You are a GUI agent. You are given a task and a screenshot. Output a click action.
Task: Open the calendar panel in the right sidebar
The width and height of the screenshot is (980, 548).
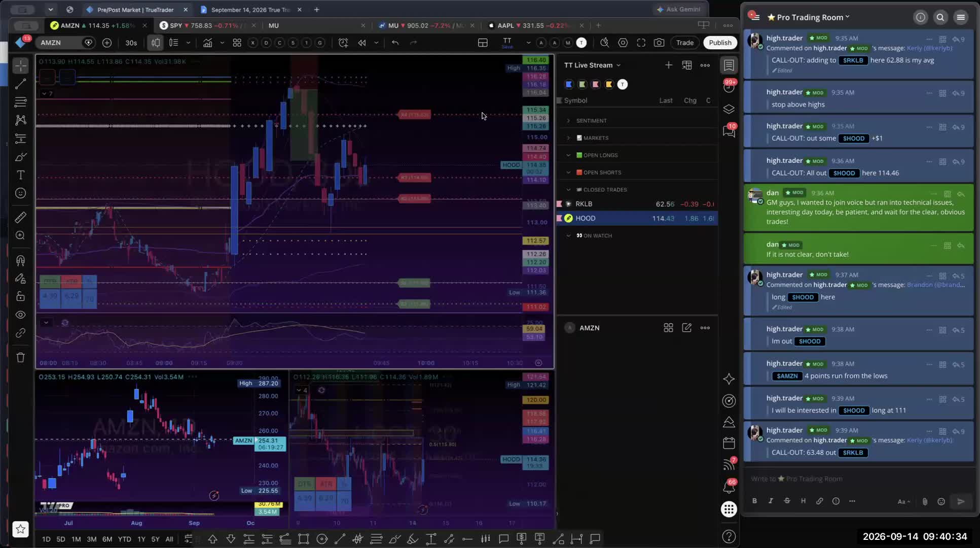[x=729, y=443]
